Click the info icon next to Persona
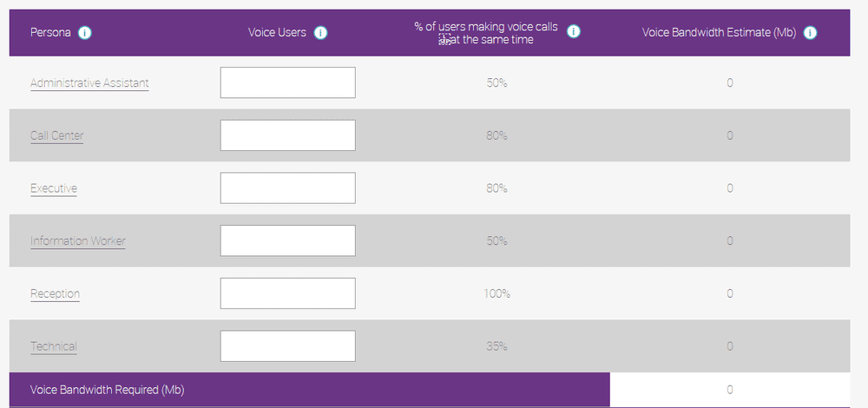This screenshot has height=408, width=868. click(85, 33)
